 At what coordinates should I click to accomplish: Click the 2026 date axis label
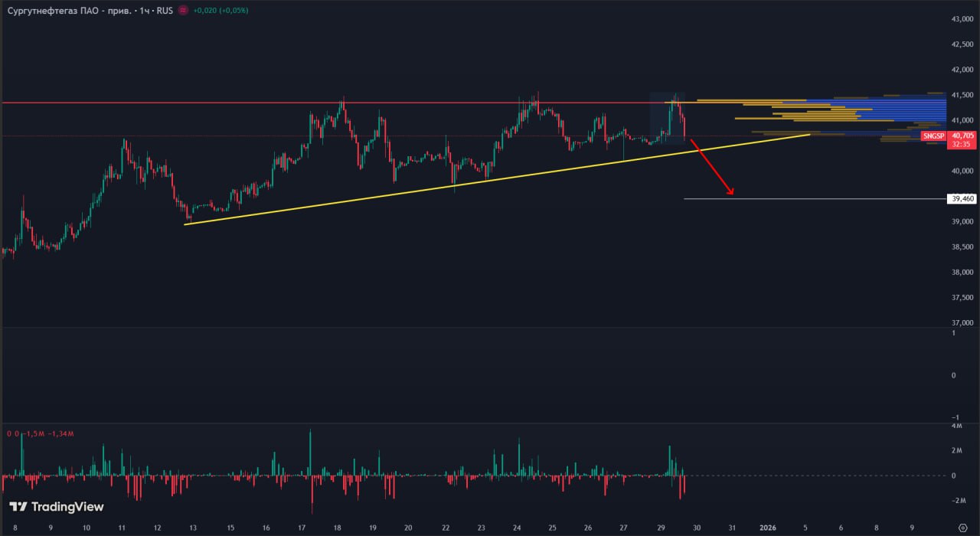pos(768,528)
